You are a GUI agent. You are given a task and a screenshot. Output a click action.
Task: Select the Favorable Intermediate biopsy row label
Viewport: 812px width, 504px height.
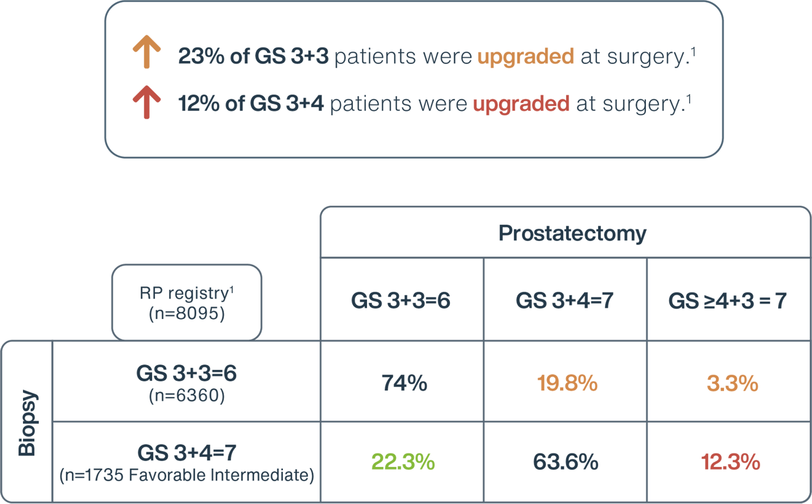tap(186, 463)
